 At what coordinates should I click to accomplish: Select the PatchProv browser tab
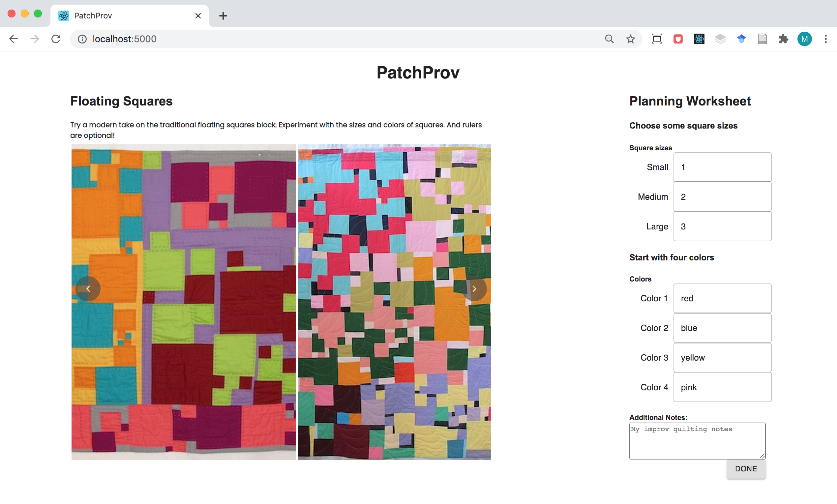click(x=129, y=15)
